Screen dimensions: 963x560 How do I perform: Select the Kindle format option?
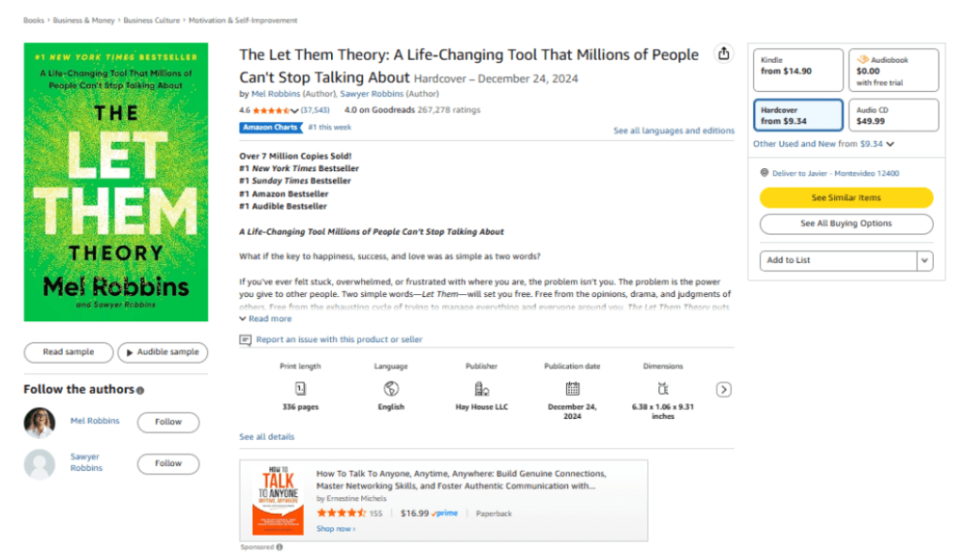(797, 66)
